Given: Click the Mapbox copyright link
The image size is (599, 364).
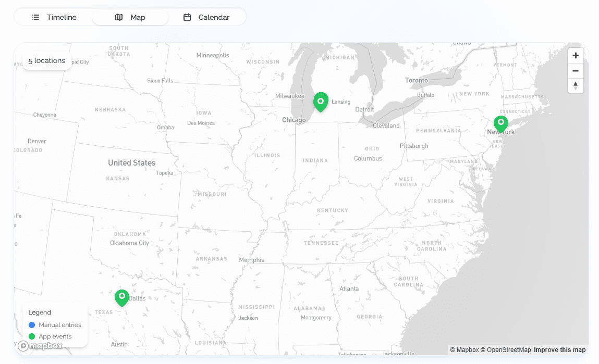Looking at the screenshot, I should 464,349.
